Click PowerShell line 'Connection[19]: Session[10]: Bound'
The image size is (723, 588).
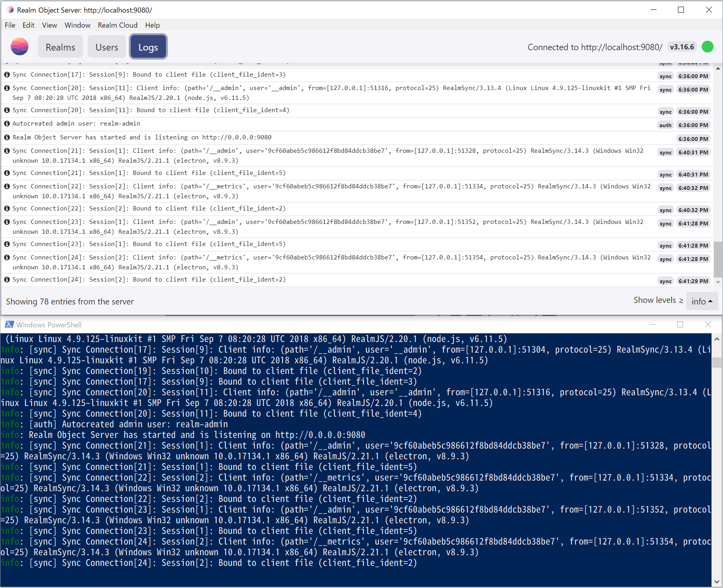211,371
